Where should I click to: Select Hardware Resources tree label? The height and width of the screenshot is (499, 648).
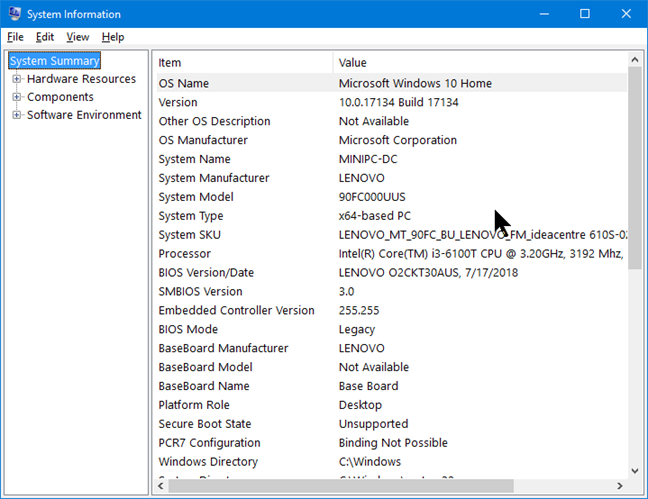[x=81, y=79]
